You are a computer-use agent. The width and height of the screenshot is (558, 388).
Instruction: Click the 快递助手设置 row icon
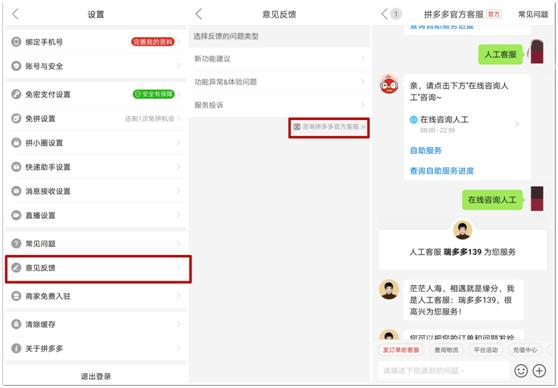pos(16,167)
